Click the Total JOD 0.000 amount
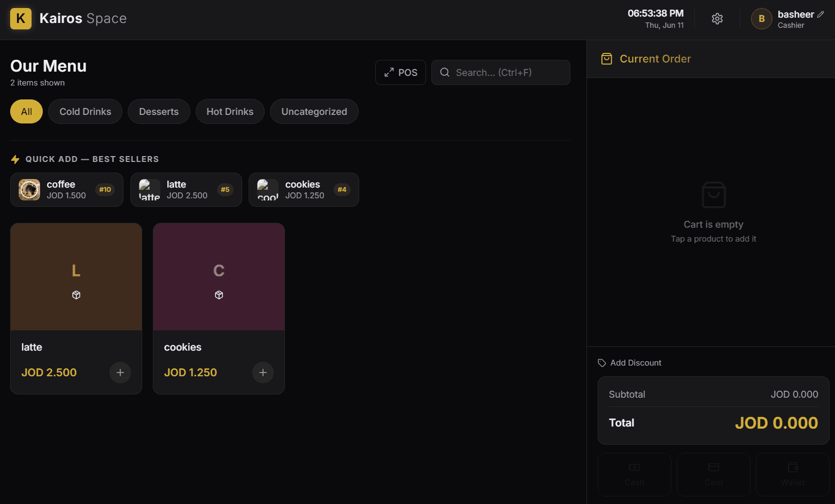 pos(776,423)
